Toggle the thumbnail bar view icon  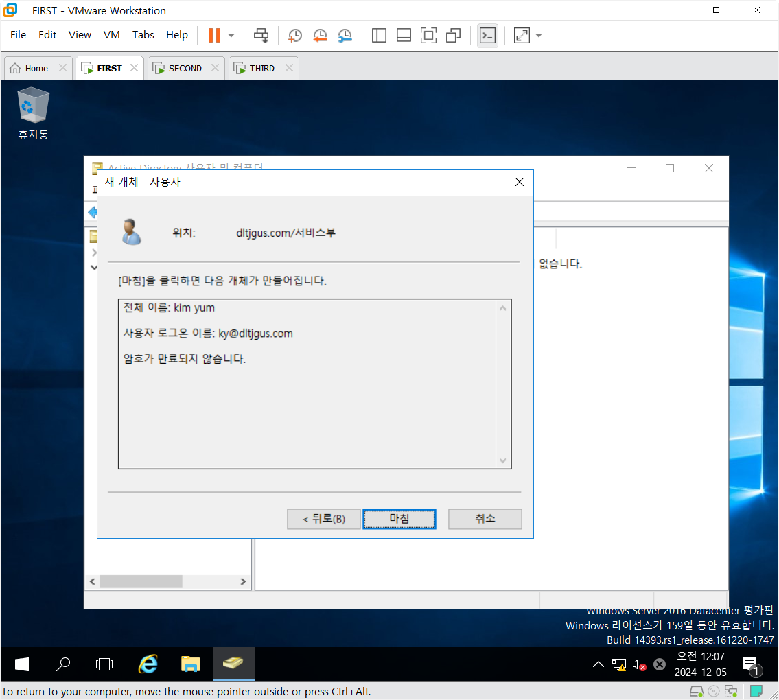coord(404,35)
